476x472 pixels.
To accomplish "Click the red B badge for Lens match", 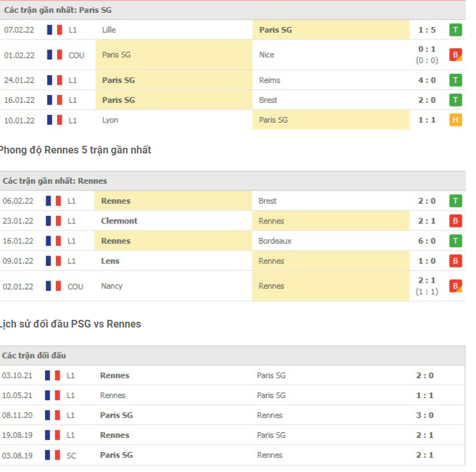I will [455, 261].
